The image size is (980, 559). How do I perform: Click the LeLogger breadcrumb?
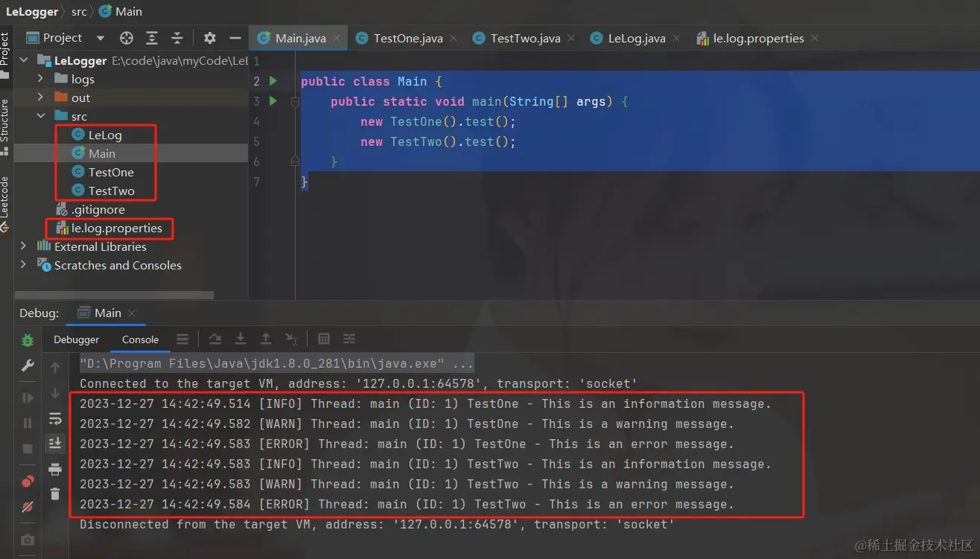coord(32,11)
